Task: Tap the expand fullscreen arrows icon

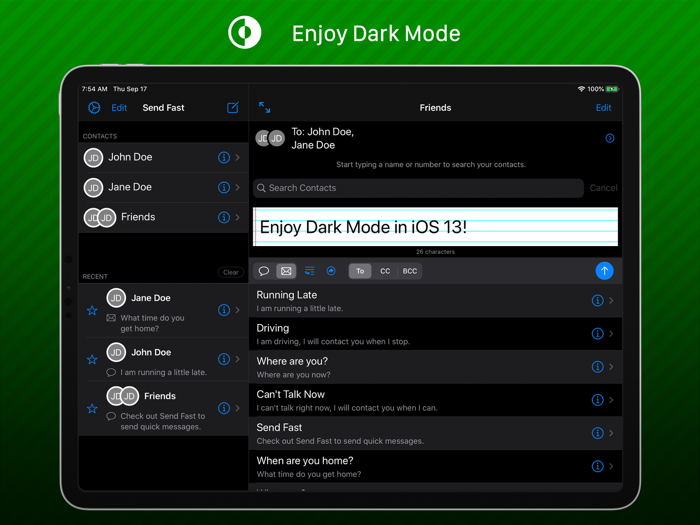Action: (264, 107)
